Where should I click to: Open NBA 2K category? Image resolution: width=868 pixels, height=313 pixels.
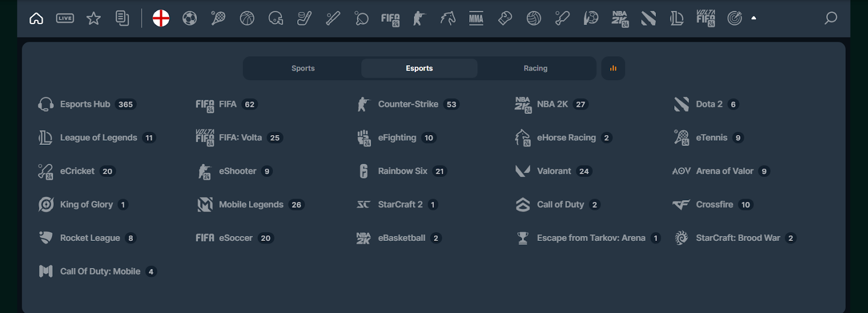coord(552,104)
